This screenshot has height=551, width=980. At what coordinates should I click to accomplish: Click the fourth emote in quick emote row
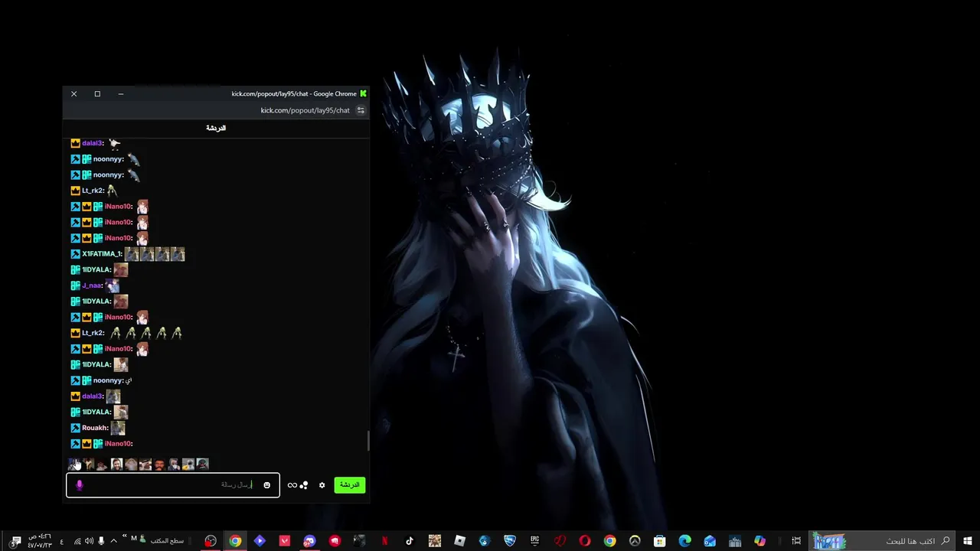(x=116, y=465)
